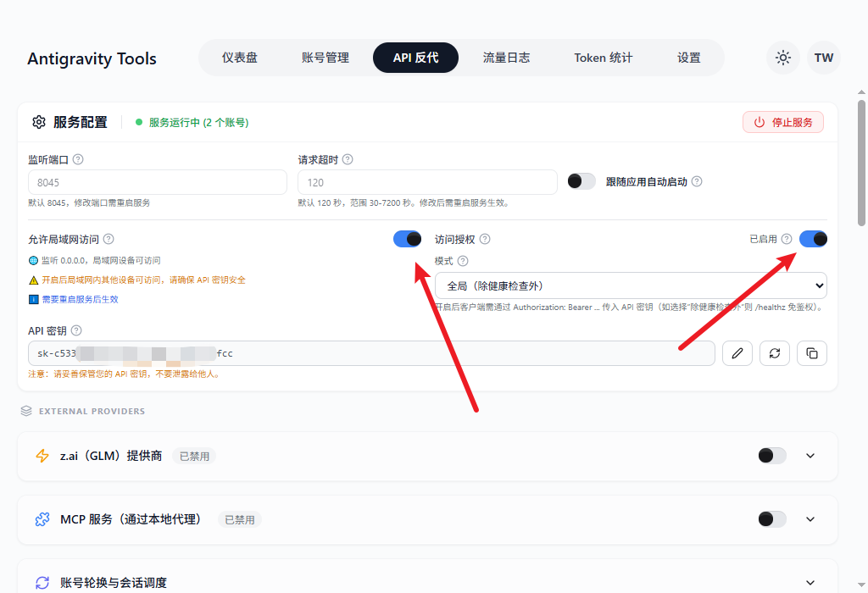Select the API 反代 tab
Screen dimensions: 868x593
pyautogui.click(x=415, y=58)
